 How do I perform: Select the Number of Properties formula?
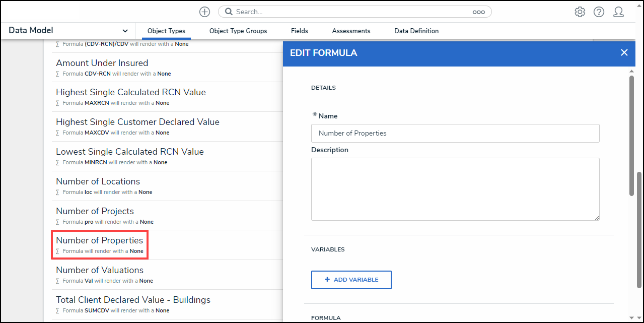pos(100,240)
